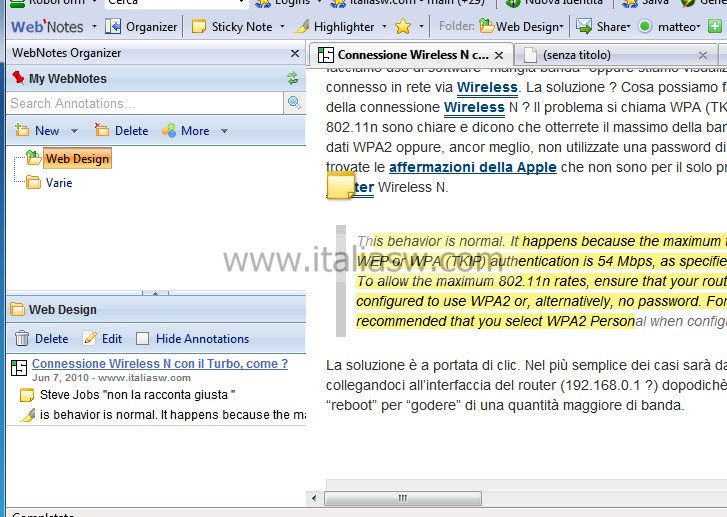Image resolution: width=727 pixels, height=517 pixels.
Task: Expand the More dropdown arrow
Action: coord(224,131)
